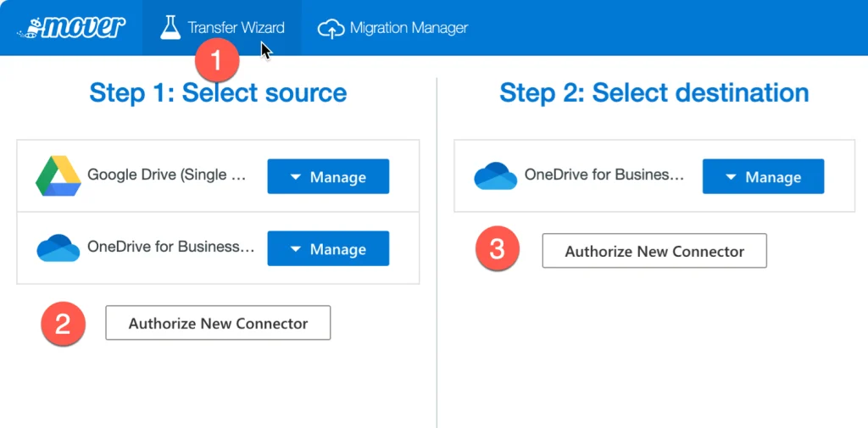Select the Google Drive (Single… connector name
868x428 pixels.
tap(169, 175)
